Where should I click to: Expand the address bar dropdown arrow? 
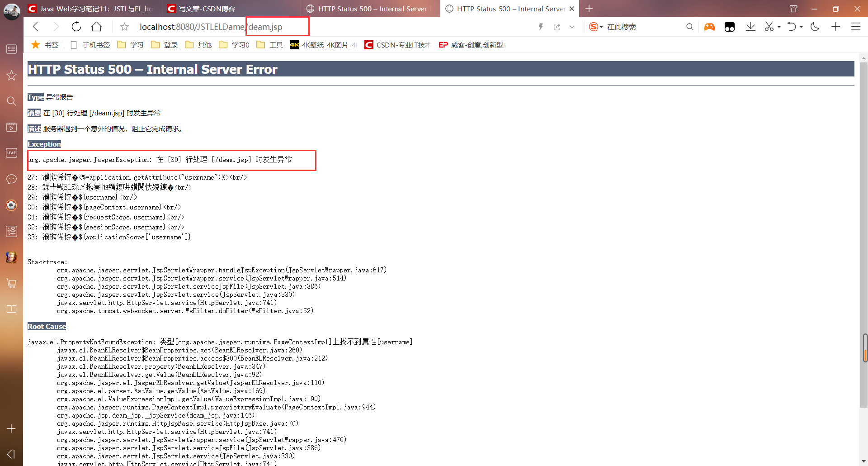572,27
